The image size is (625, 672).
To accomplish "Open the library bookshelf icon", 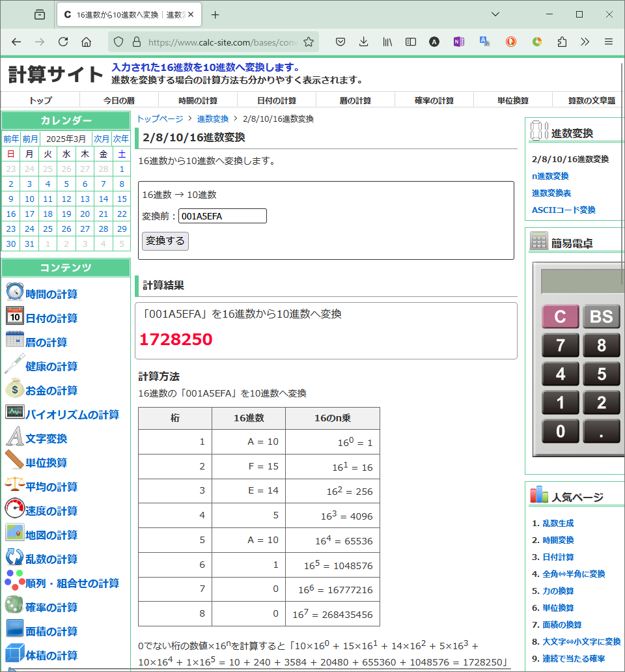I will 387,42.
